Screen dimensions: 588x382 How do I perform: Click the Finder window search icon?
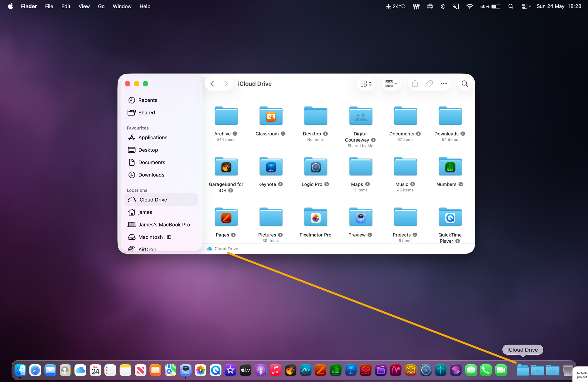465,84
